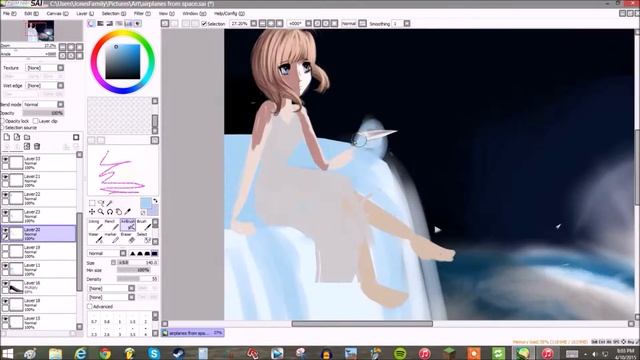Open the Texture dropdown
The height and width of the screenshot is (360, 640).
coord(60,68)
